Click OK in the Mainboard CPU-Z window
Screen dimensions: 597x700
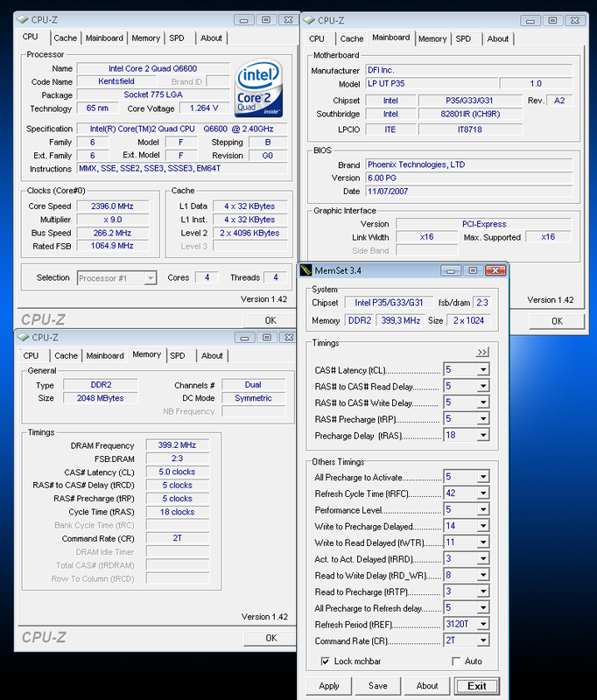(557, 321)
